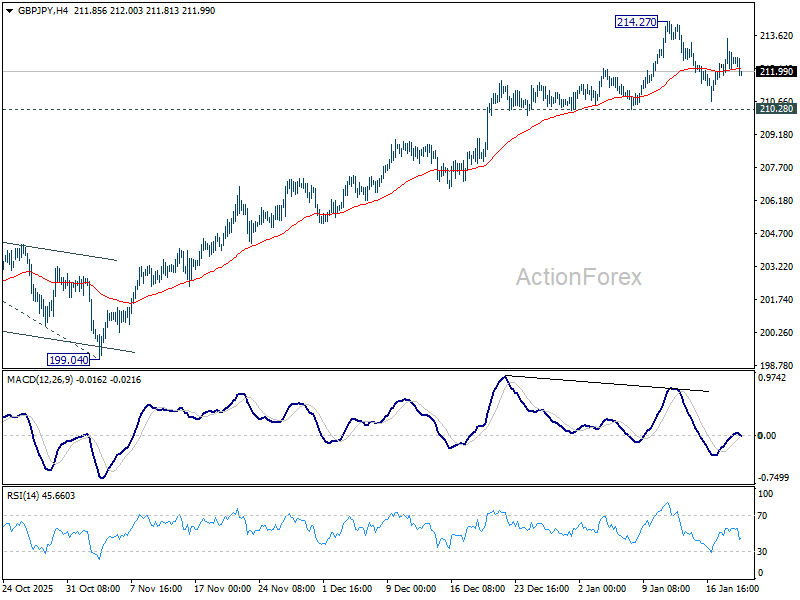Image resolution: width=800 pixels, height=600 pixels.
Task: Click the 17 Nov 00:00 time label
Action: point(222,588)
